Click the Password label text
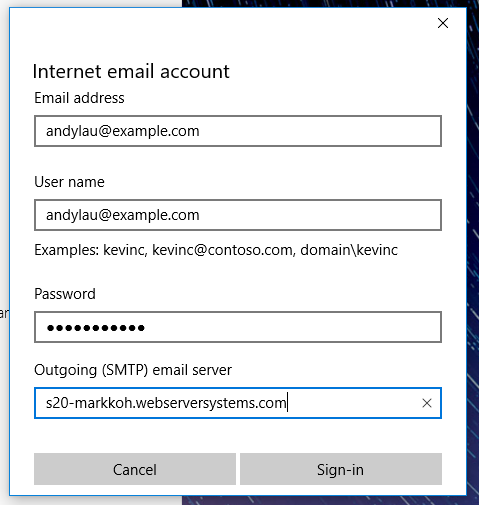The image size is (479, 505). click(x=65, y=294)
